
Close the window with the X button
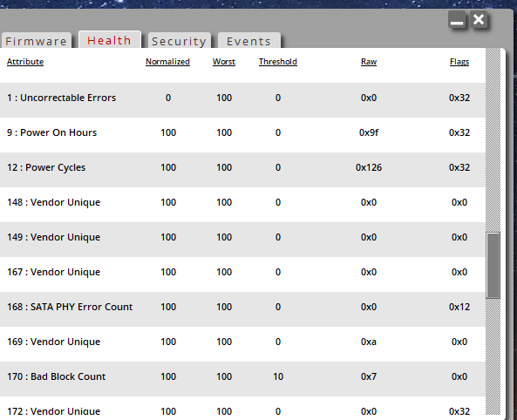point(479,20)
